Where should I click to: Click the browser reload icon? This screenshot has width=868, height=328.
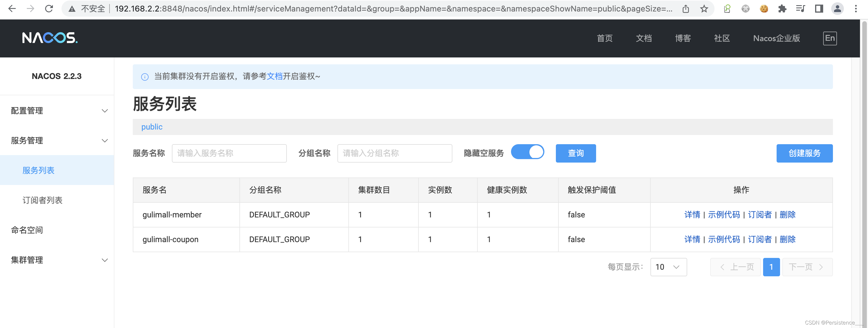49,9
